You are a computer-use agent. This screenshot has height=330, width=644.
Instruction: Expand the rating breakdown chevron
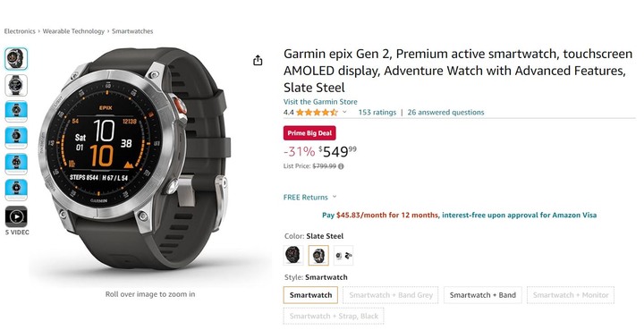tap(344, 112)
